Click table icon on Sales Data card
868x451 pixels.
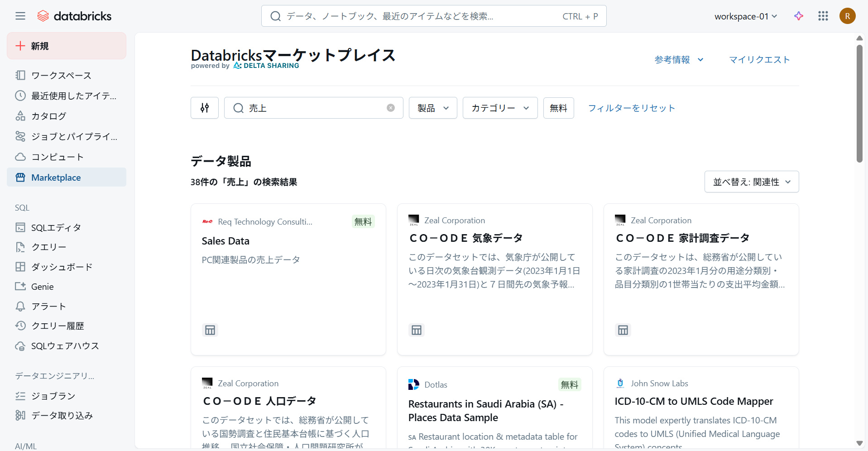point(210,330)
